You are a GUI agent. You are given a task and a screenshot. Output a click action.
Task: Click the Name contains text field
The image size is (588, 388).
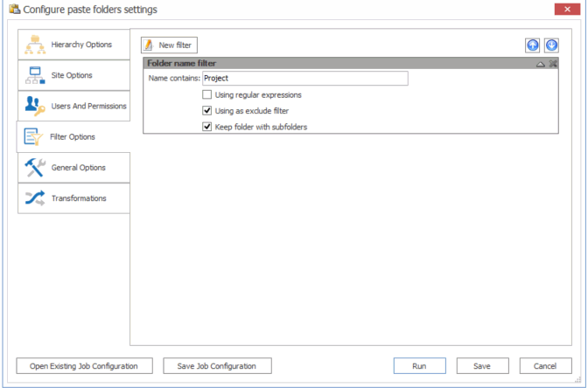tap(305, 79)
